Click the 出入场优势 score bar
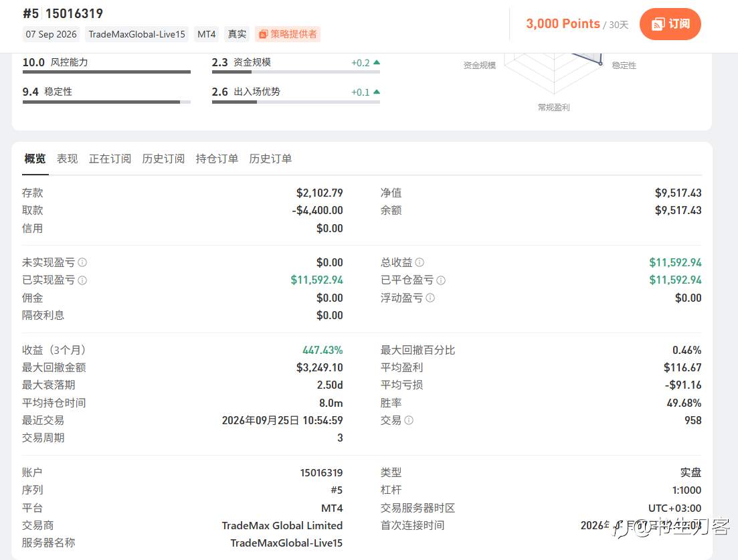This screenshot has height=560, width=738. [x=296, y=102]
